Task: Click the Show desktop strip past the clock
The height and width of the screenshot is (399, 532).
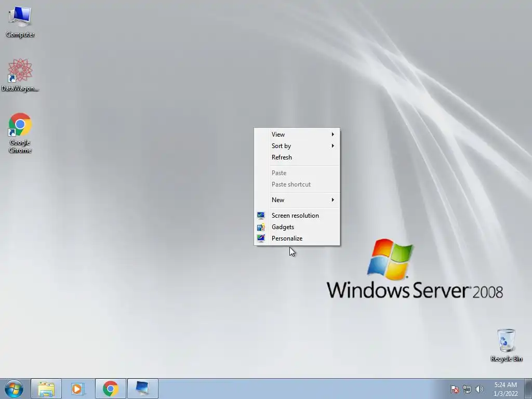Action: (528, 389)
